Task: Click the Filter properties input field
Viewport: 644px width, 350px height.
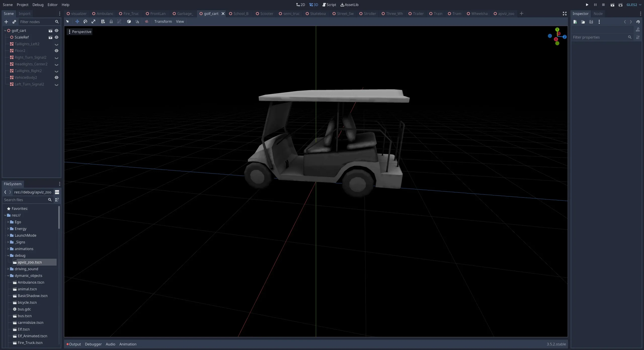Action: [599, 37]
